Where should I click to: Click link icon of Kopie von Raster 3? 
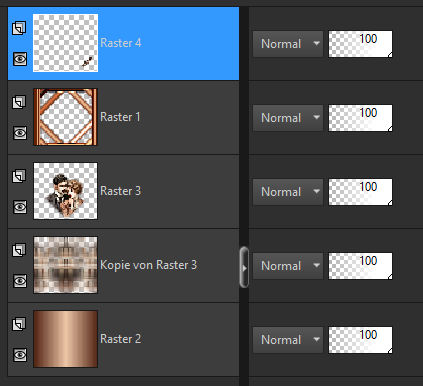[19, 250]
